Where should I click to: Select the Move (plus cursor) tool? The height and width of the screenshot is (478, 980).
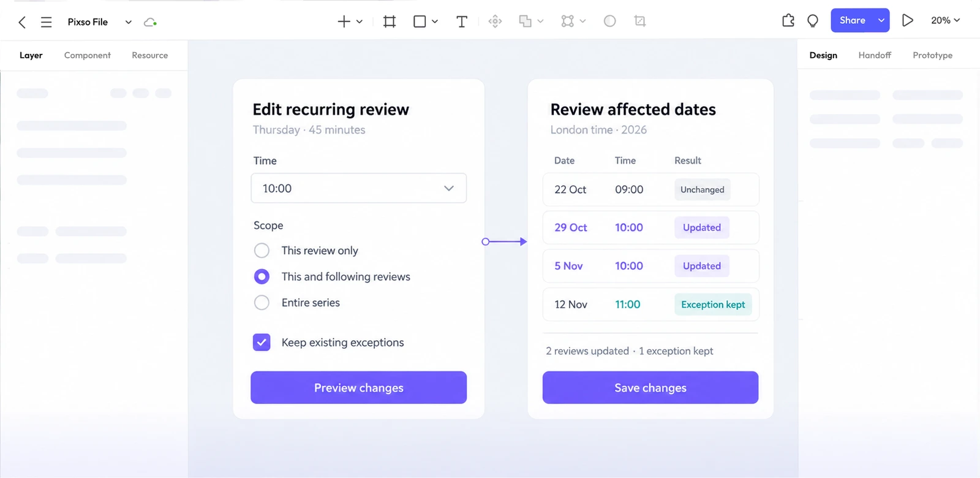[x=344, y=21]
